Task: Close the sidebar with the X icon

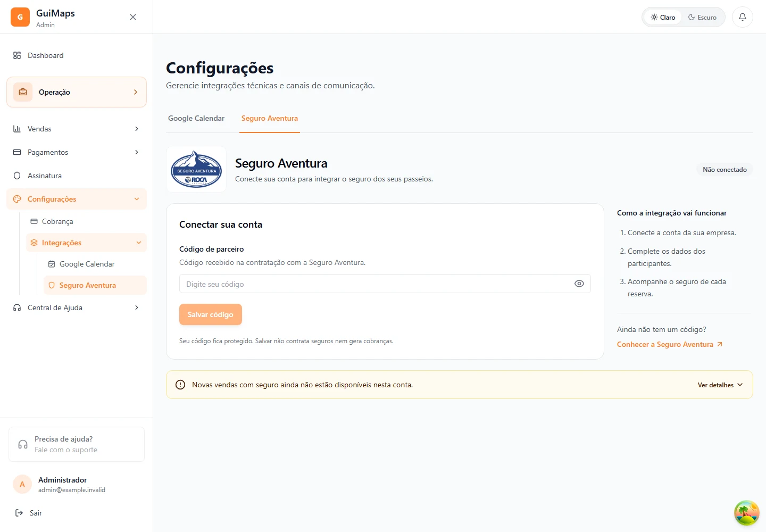Action: point(133,17)
